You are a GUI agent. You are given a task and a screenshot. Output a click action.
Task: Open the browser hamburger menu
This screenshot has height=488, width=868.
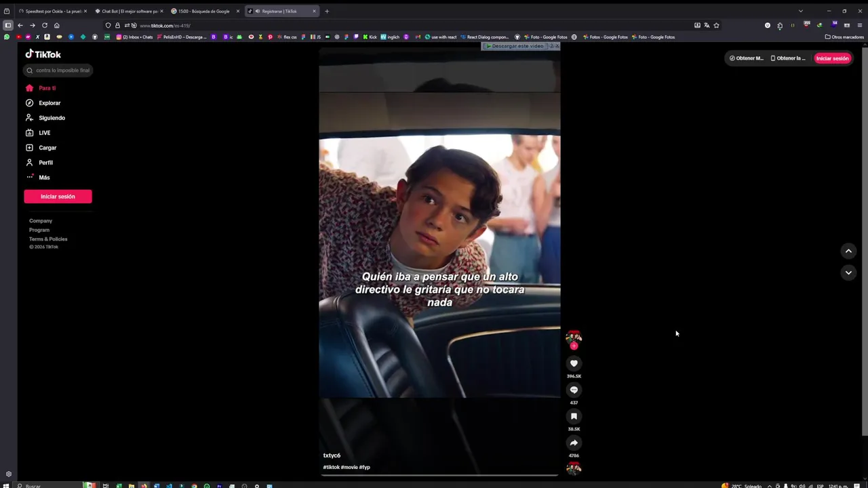pyautogui.click(x=861, y=26)
